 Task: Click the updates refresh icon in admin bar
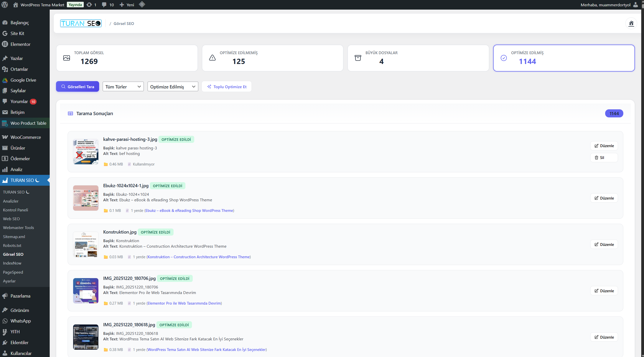(x=89, y=5)
